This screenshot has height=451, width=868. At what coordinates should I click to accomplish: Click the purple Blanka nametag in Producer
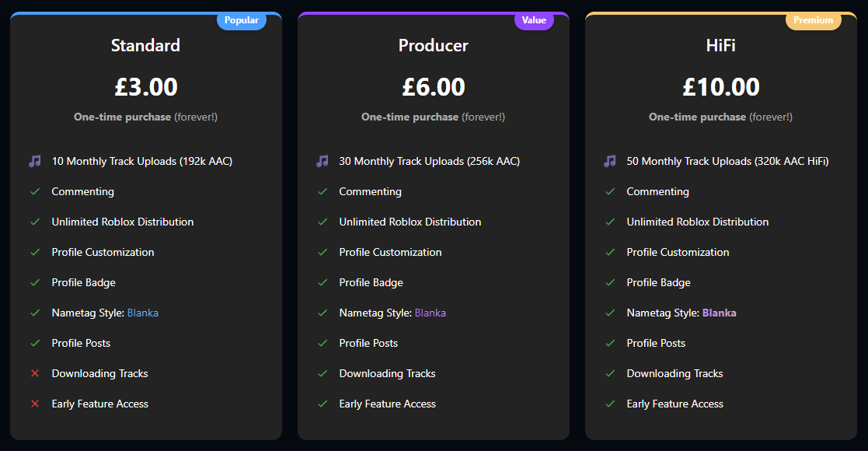click(x=431, y=313)
